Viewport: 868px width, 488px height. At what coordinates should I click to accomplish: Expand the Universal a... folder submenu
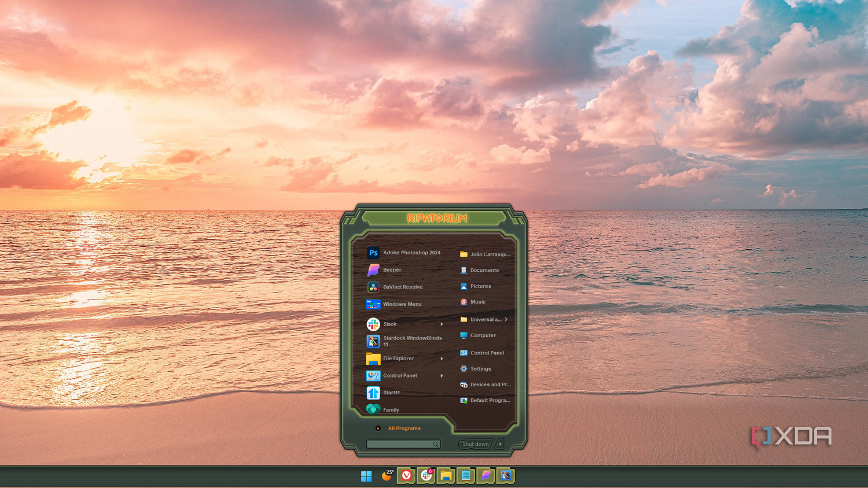[506, 319]
